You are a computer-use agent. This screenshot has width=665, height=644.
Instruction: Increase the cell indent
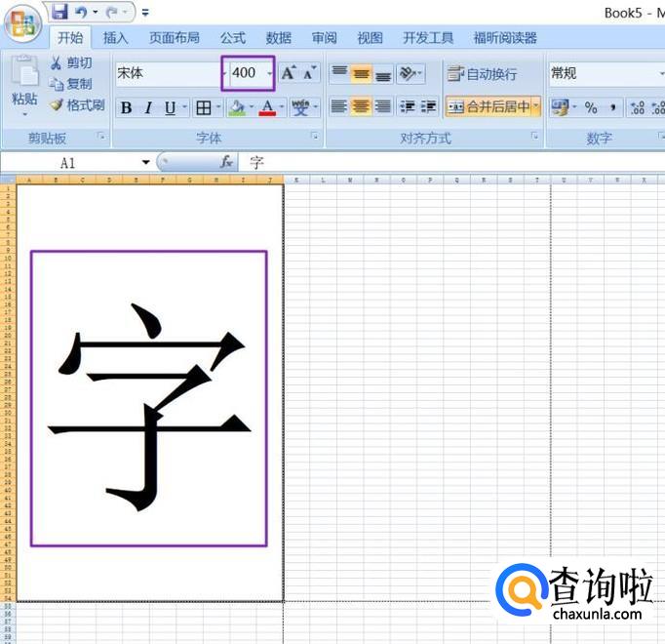pyautogui.click(x=428, y=106)
